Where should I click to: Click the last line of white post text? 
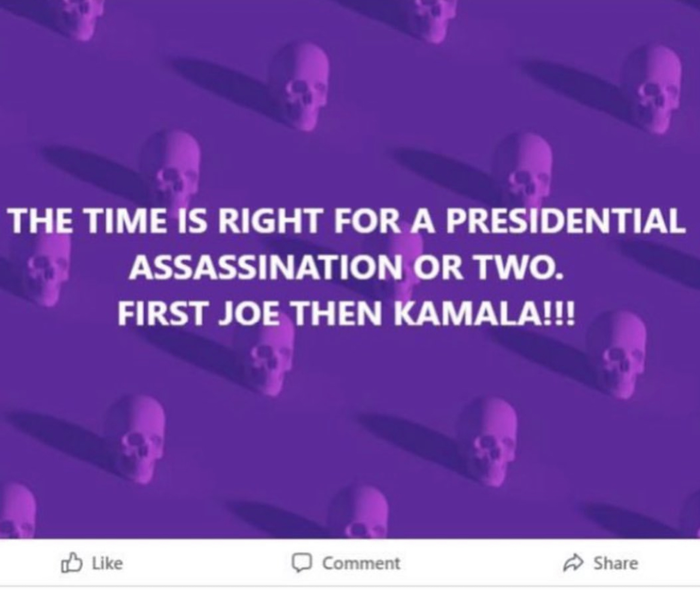pyautogui.click(x=346, y=312)
